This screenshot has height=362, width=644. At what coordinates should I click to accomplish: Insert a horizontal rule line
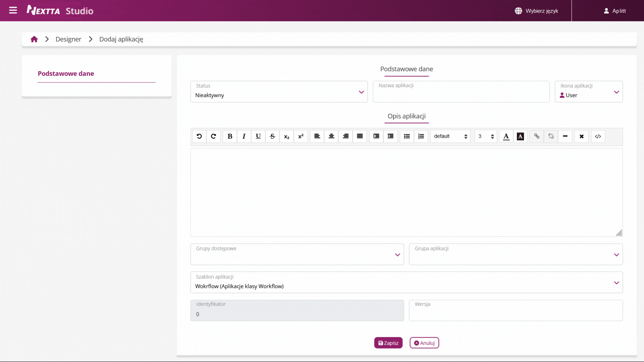(565, 136)
